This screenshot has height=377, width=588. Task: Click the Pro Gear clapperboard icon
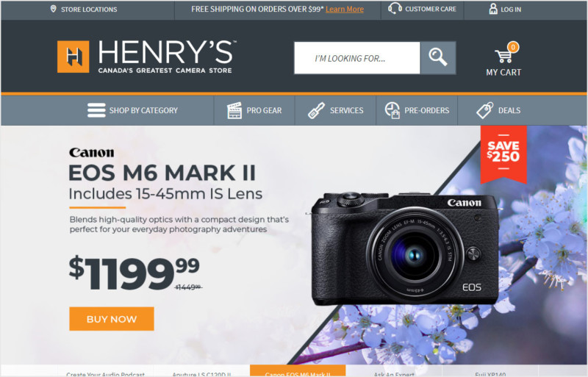[x=234, y=111]
